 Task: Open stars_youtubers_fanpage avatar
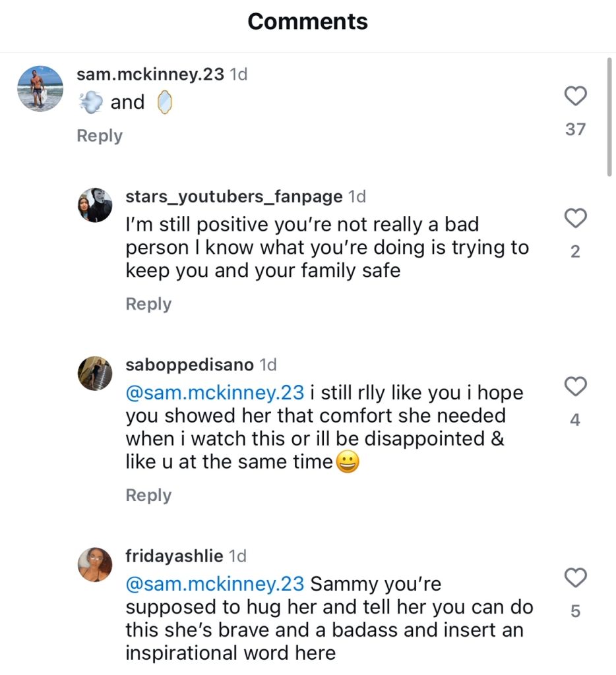(95, 204)
